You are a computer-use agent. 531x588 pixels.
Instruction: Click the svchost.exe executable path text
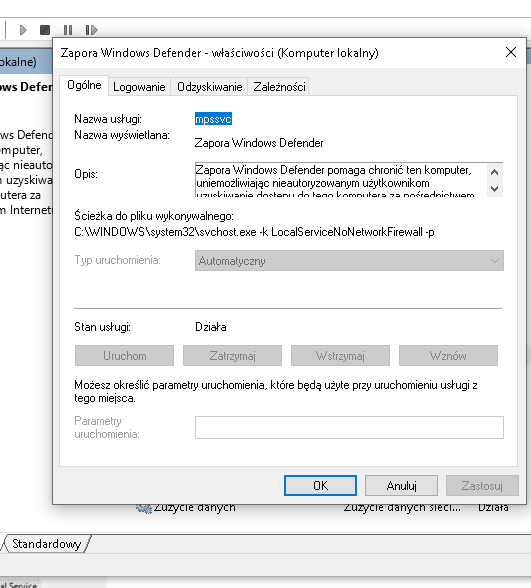[x=254, y=232]
